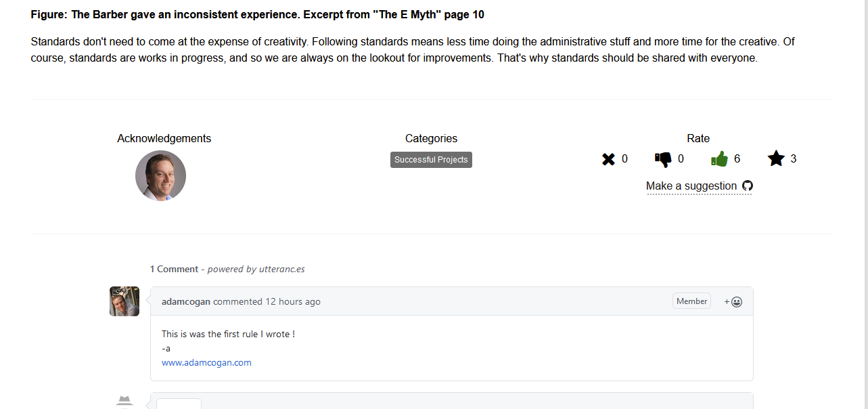Click the thumbs up count of 6

click(737, 159)
